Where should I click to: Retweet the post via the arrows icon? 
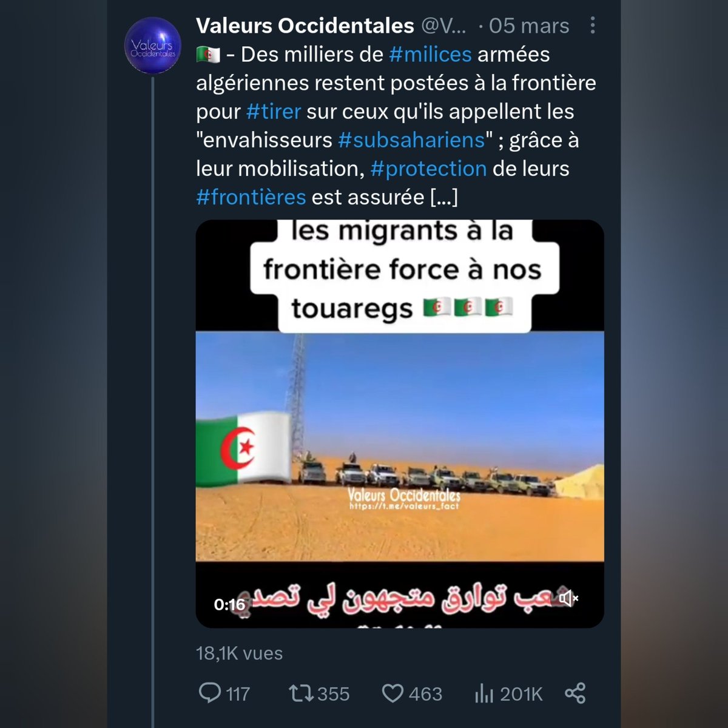point(300,693)
